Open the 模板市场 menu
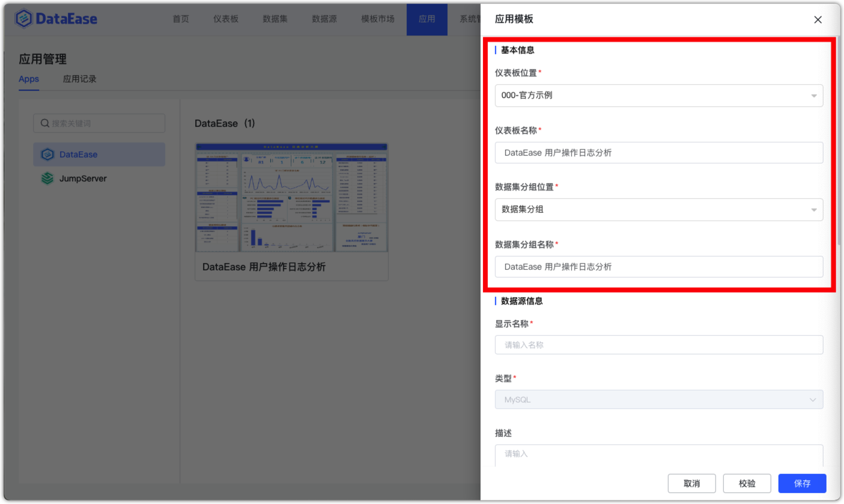844x504 pixels. pos(378,19)
